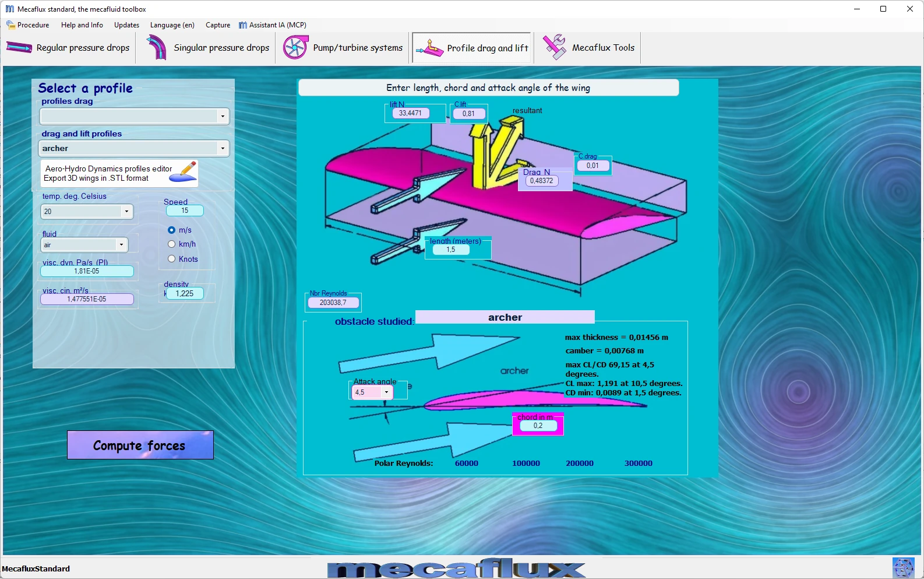Open Aero-Hydro Dynamics profiles editor
This screenshot has width=924, height=579.
click(x=119, y=173)
